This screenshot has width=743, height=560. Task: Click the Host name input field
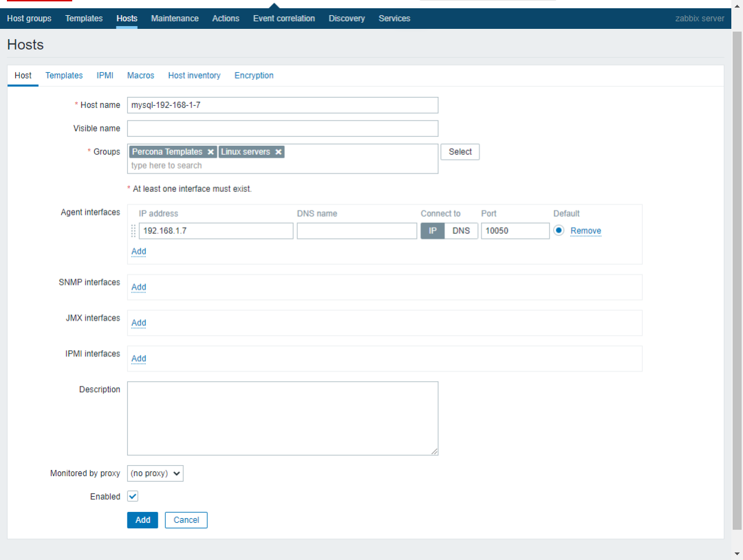tap(282, 105)
